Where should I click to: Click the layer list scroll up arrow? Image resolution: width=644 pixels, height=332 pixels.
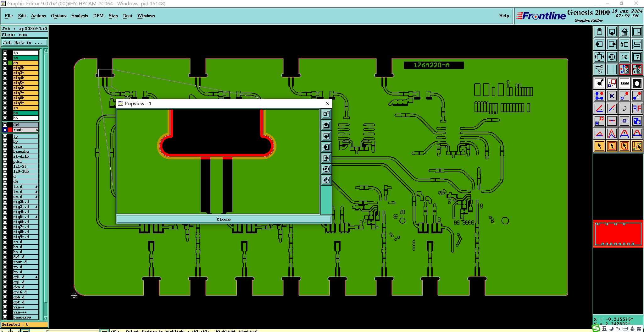(x=46, y=51)
